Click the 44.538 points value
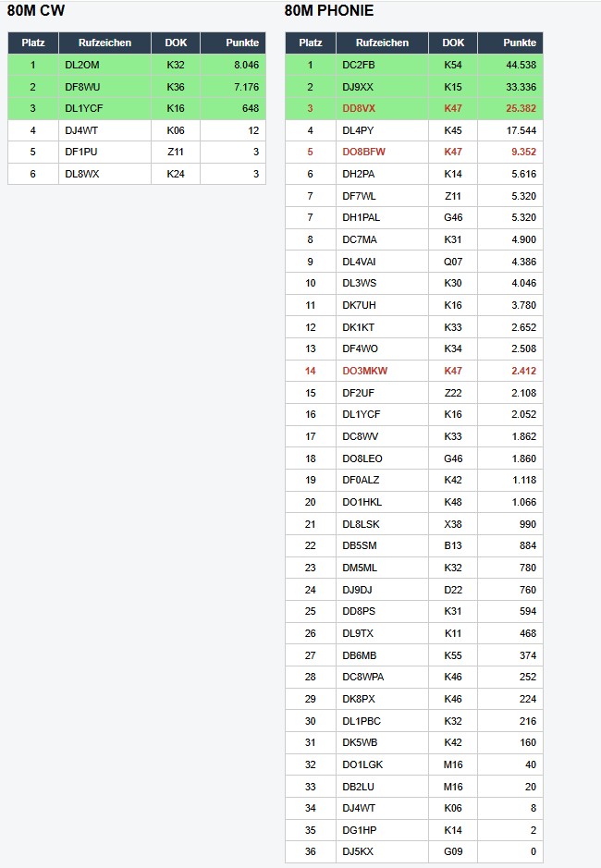The image size is (601, 868). [521, 65]
